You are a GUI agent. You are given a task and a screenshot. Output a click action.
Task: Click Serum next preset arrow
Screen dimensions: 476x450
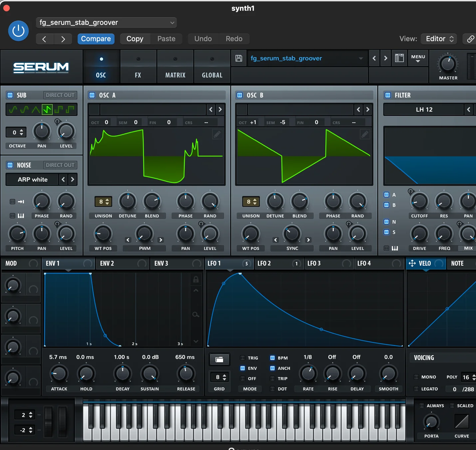pos(385,58)
